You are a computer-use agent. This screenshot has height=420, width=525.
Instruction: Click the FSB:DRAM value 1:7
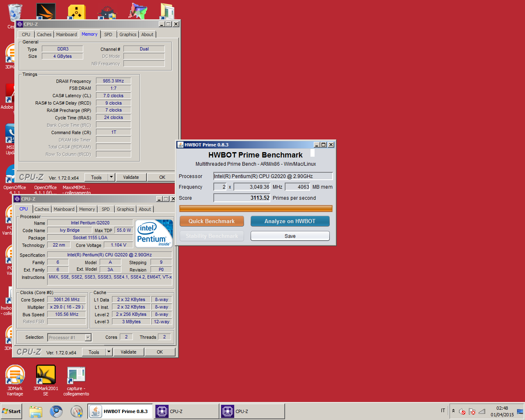[114, 88]
